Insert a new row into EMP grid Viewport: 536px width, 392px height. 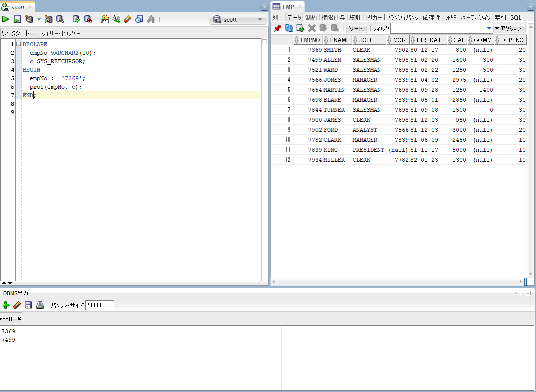coord(300,28)
